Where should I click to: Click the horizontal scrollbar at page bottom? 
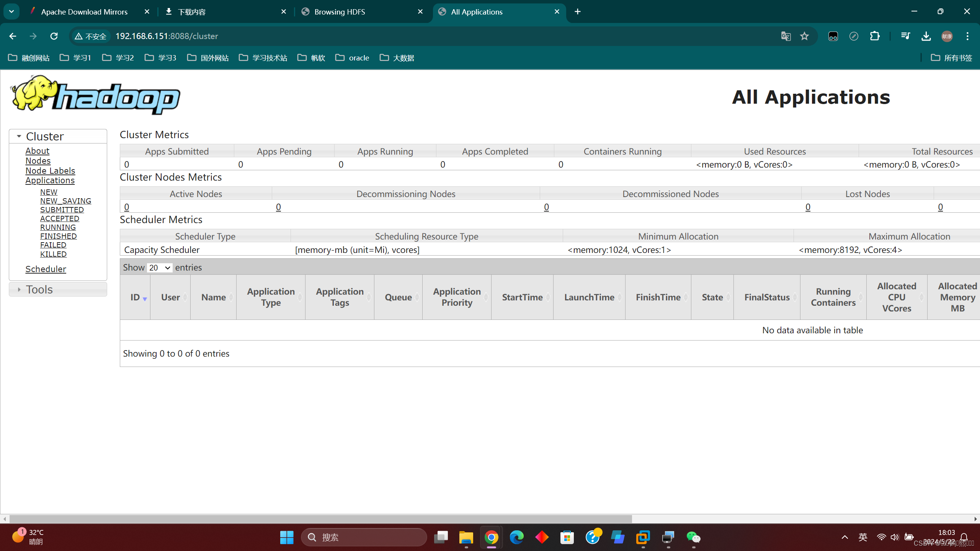tap(320, 519)
